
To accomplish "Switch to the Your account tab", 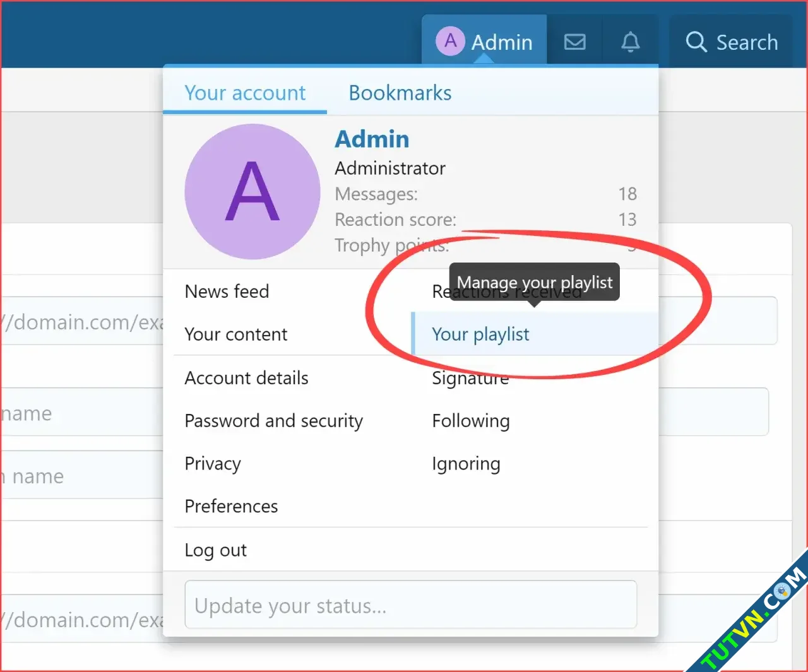I will click(x=245, y=93).
